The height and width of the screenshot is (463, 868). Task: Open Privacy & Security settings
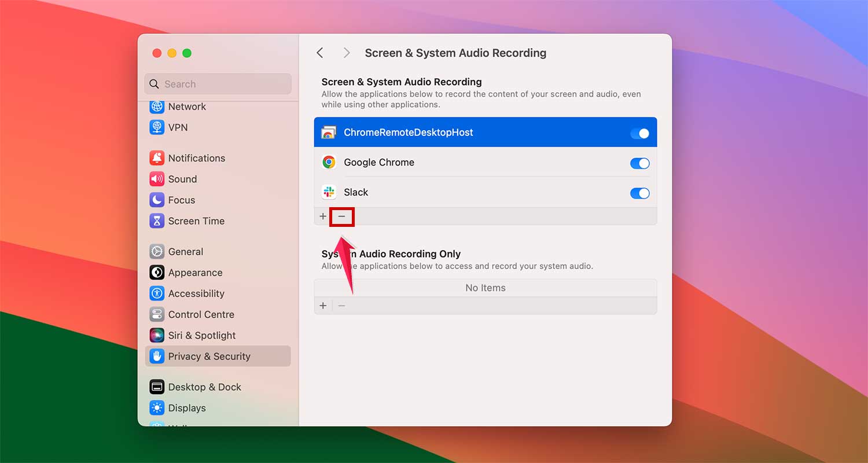pyautogui.click(x=209, y=356)
